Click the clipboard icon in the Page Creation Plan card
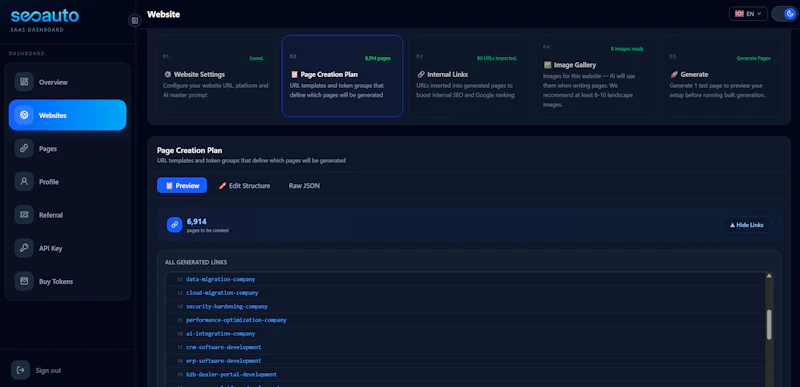Image resolution: width=800 pixels, height=387 pixels. 294,74
